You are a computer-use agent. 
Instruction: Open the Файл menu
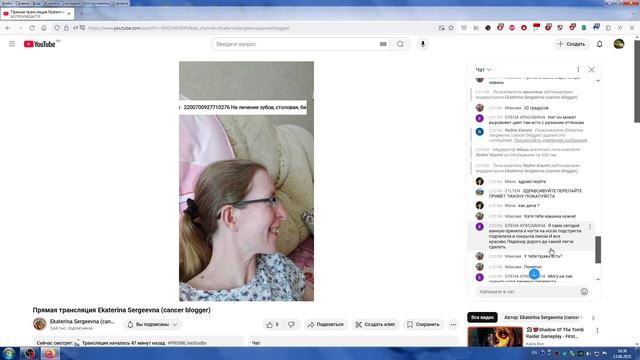(x=7, y=3)
